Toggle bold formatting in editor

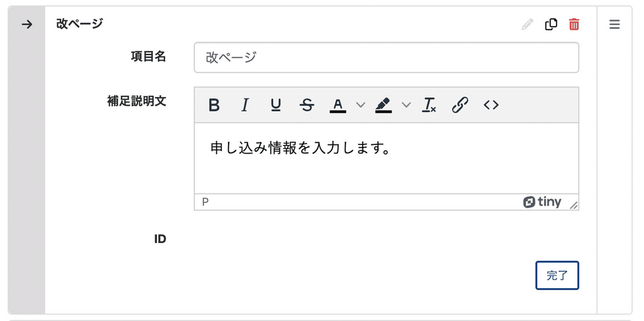click(214, 105)
